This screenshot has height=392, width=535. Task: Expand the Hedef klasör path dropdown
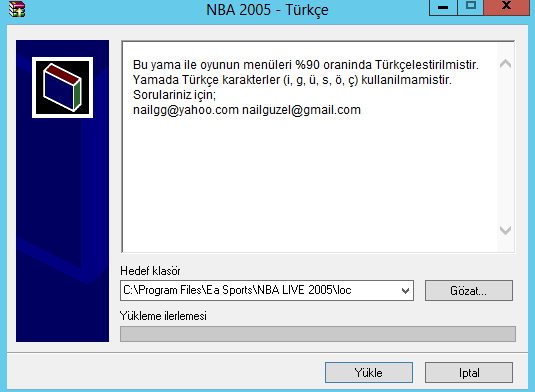405,291
